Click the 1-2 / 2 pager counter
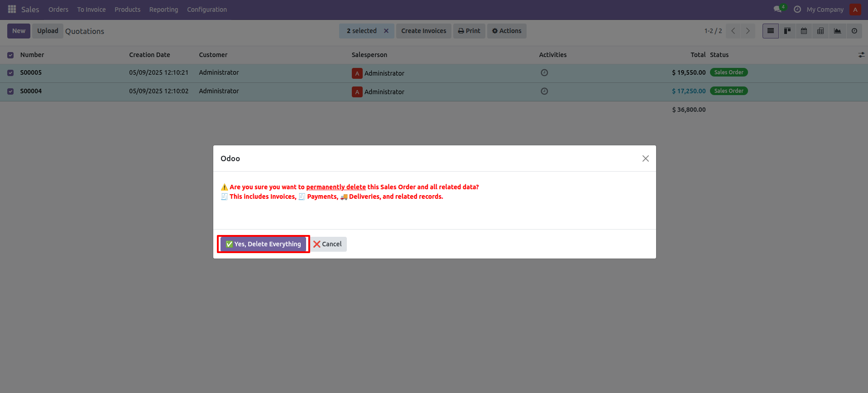The width and height of the screenshot is (868, 393). coord(713,31)
